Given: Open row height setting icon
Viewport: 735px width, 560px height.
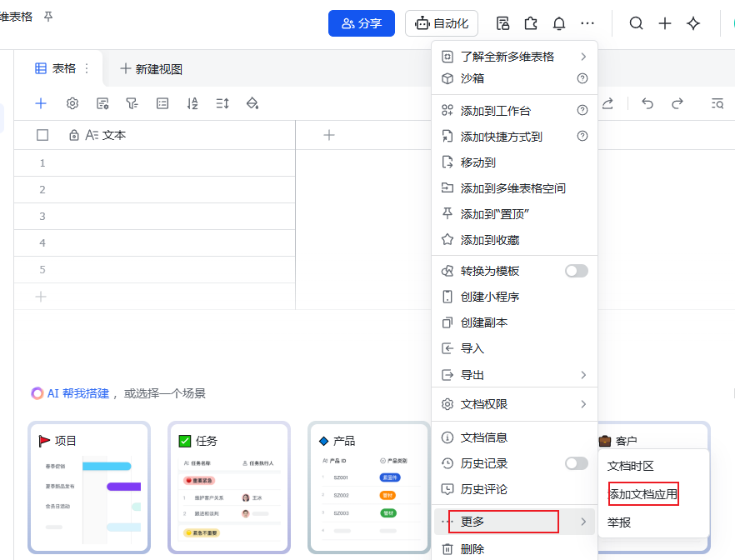Looking at the screenshot, I should pos(222,103).
